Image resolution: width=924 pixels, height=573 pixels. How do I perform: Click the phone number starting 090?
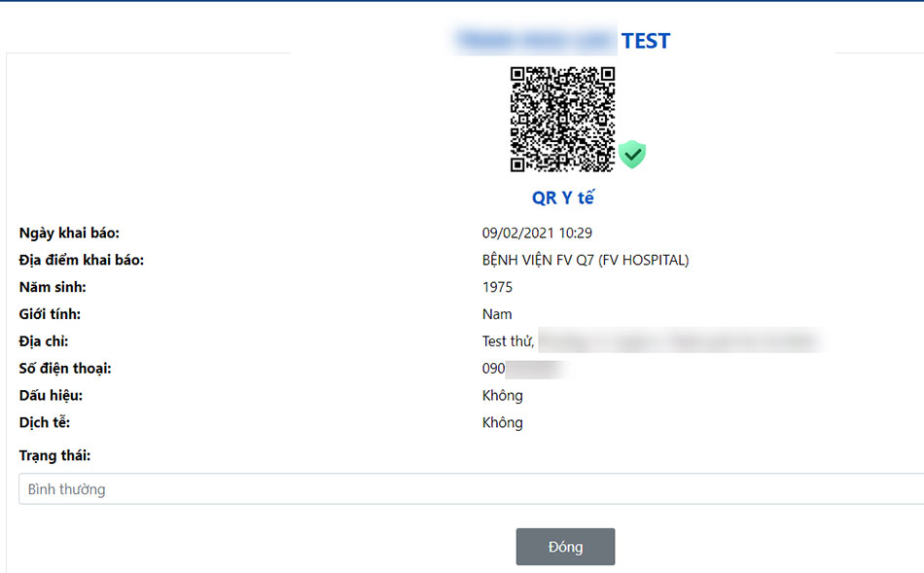523,369
